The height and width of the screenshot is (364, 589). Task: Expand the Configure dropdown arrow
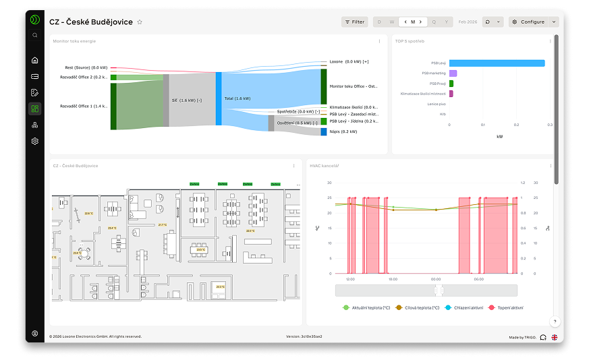tap(554, 22)
